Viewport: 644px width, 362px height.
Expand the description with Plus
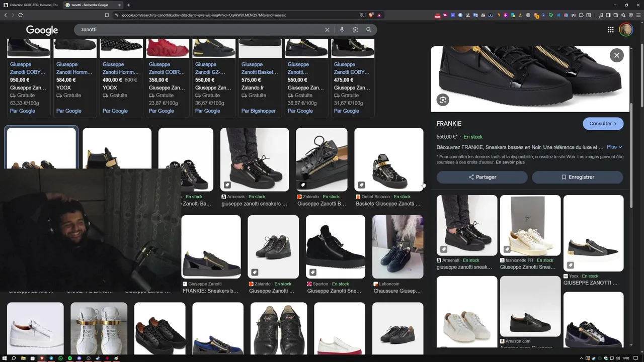point(614,147)
